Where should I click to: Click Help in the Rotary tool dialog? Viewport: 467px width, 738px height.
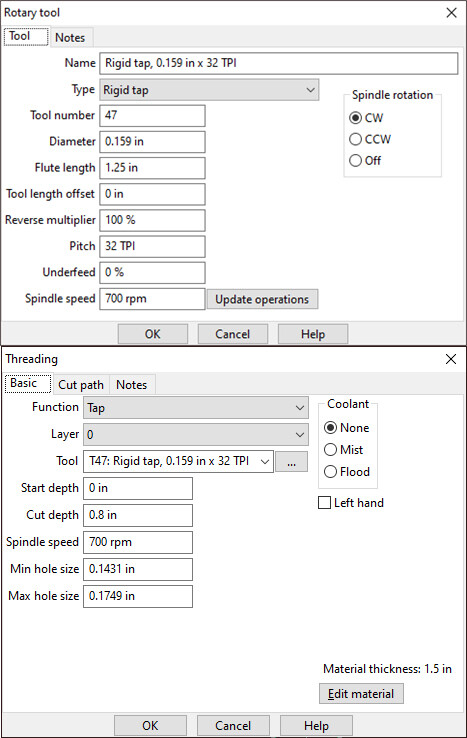tap(313, 334)
